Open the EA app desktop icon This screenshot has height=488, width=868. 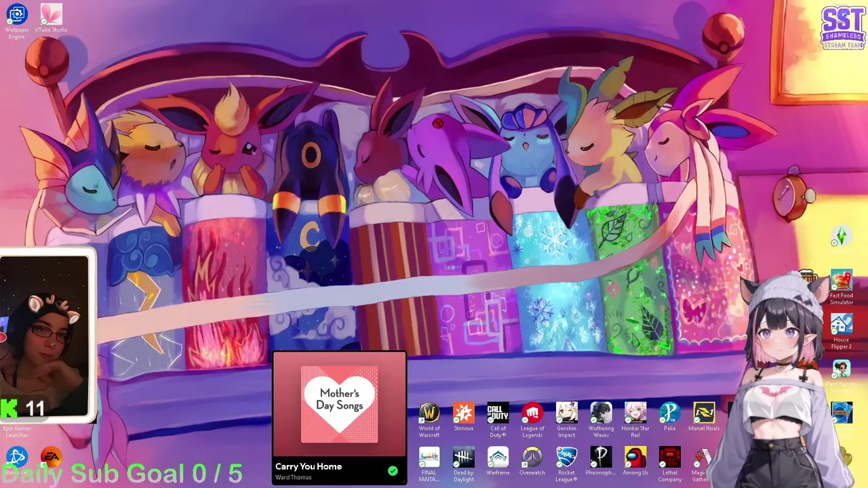[x=51, y=457]
